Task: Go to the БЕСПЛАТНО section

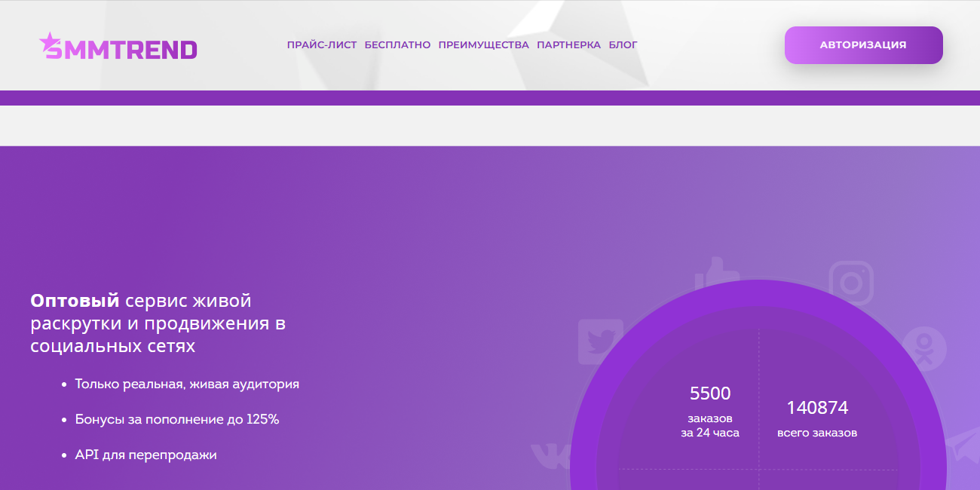Action: coord(397,45)
